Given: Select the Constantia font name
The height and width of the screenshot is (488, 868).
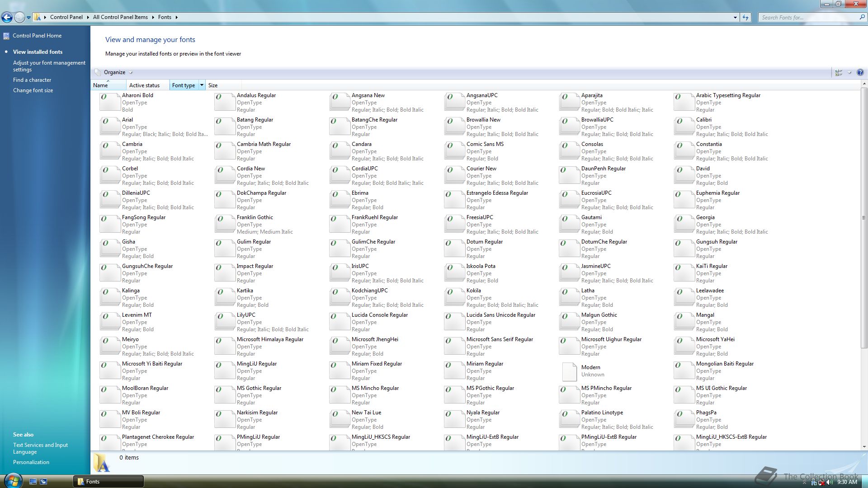Looking at the screenshot, I should (x=709, y=144).
